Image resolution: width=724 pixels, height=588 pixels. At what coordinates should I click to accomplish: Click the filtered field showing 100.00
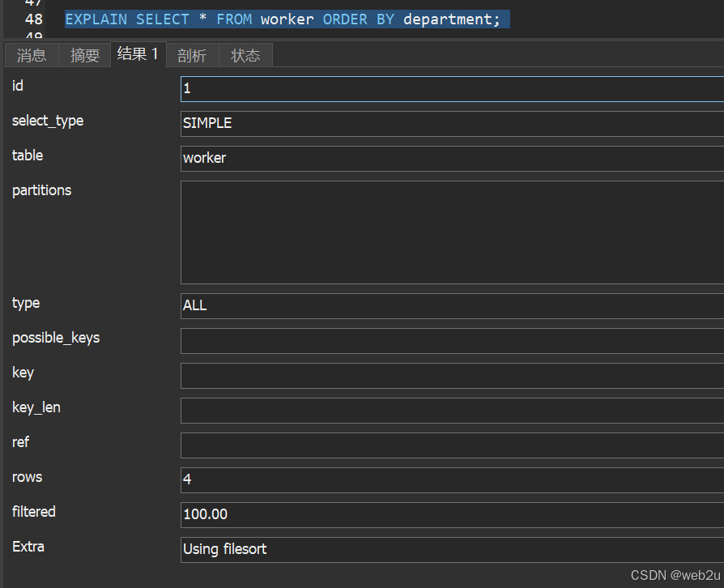(x=452, y=515)
